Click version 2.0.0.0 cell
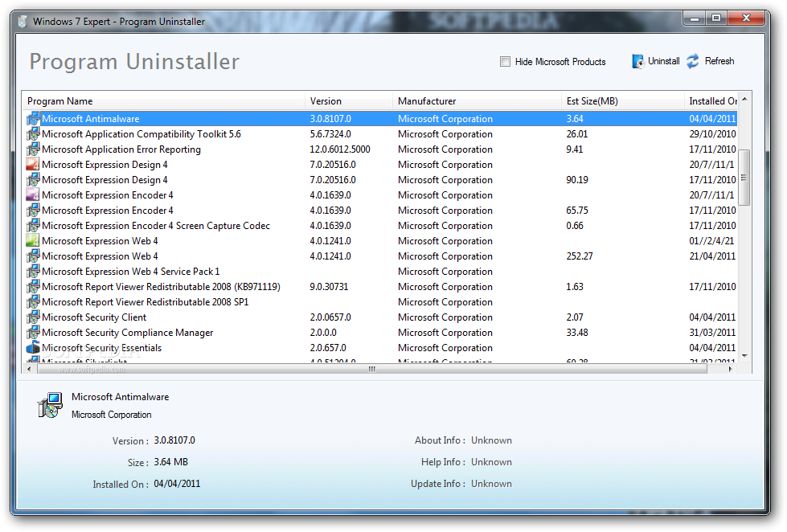 tap(323, 333)
